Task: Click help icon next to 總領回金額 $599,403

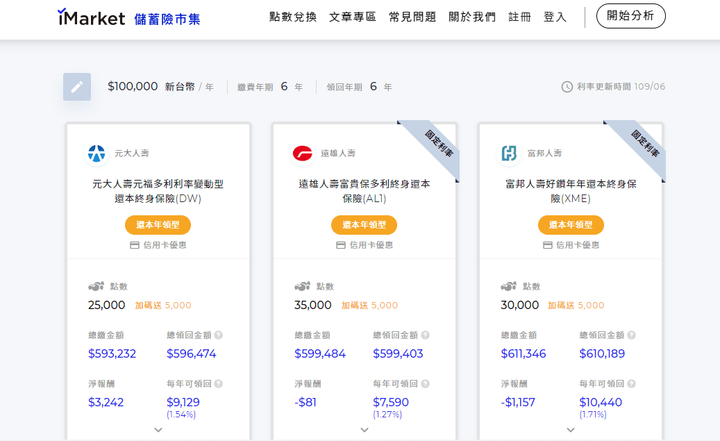Action: click(x=425, y=335)
